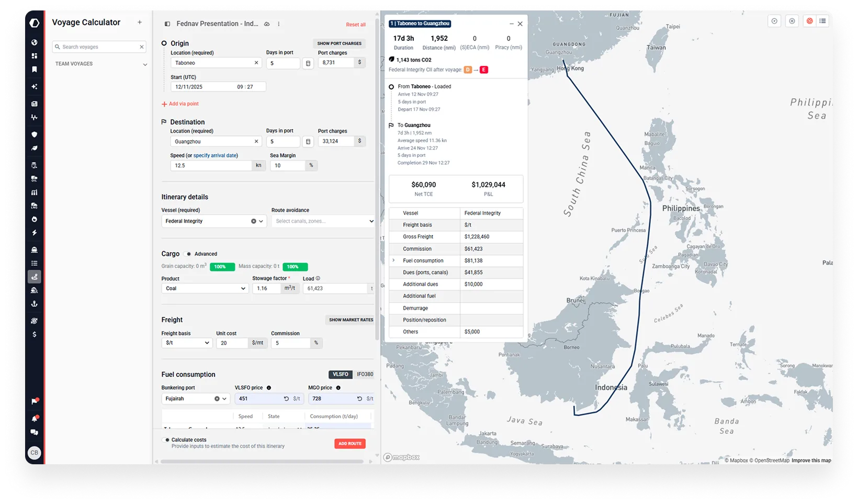
Task: Open the calculator icon next to Days in port
Action: (308, 63)
